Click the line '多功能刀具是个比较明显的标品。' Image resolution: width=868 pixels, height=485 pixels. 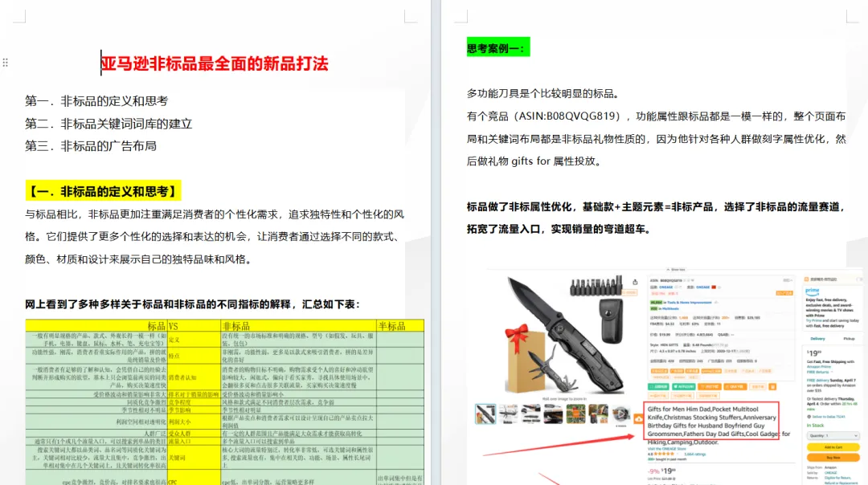pyautogui.click(x=543, y=93)
